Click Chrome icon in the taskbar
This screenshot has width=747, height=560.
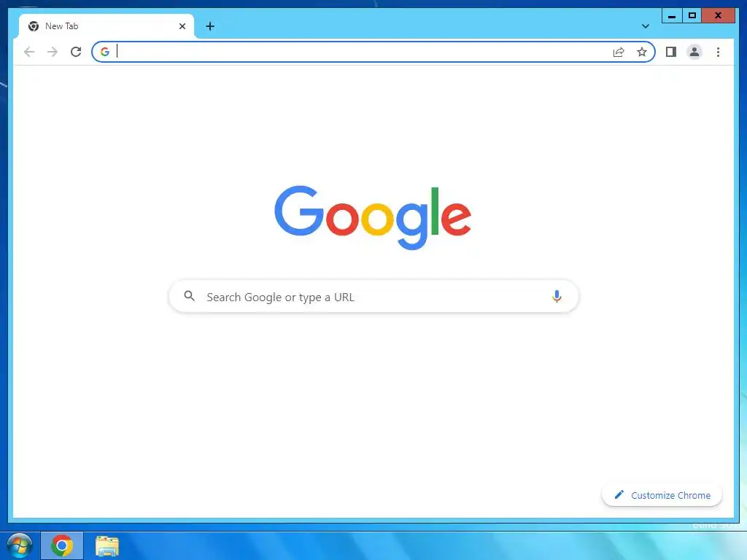[62, 545]
